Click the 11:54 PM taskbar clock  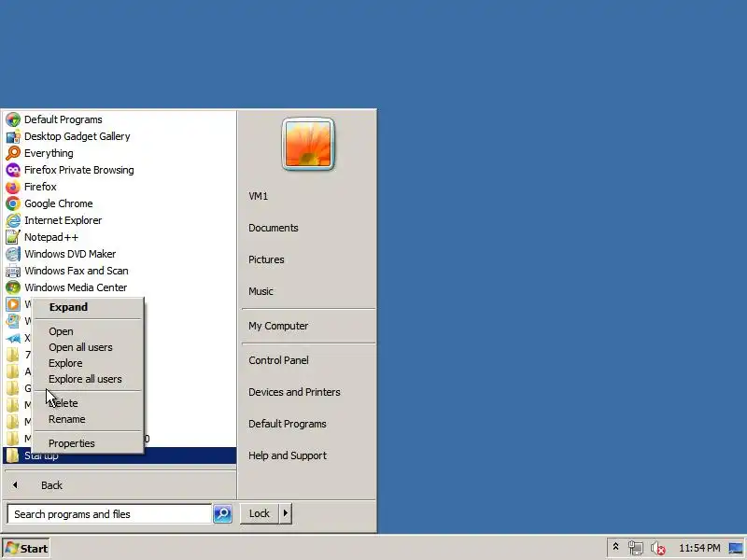[x=698, y=548]
